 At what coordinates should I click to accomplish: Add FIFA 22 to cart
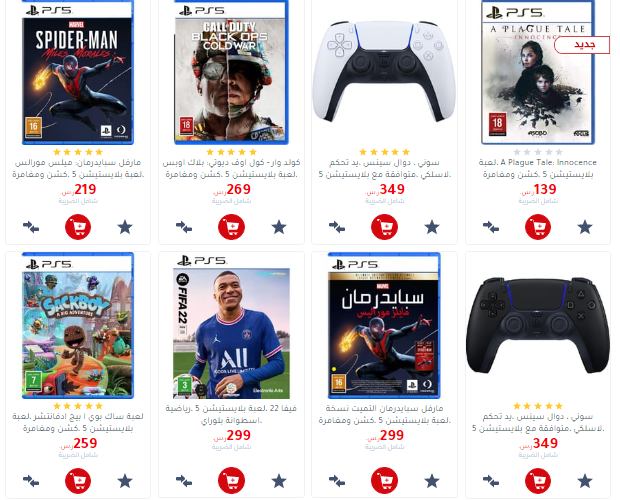point(231,481)
